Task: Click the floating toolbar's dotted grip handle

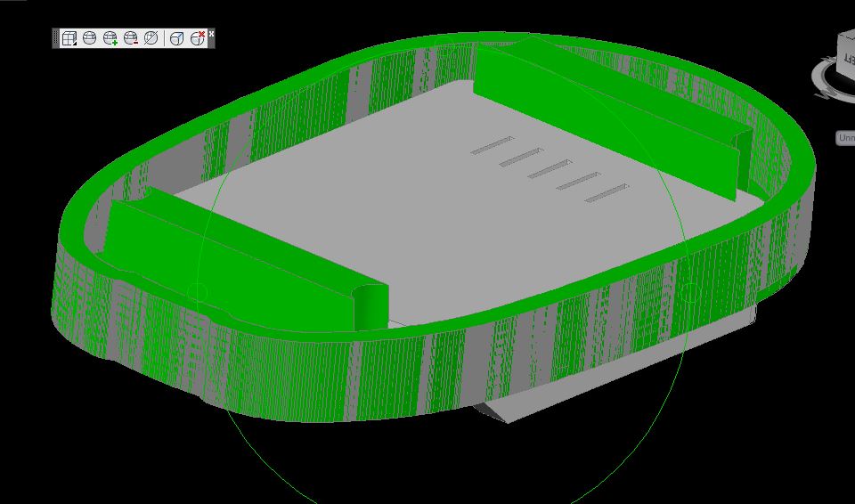Action: pyautogui.click(x=56, y=38)
